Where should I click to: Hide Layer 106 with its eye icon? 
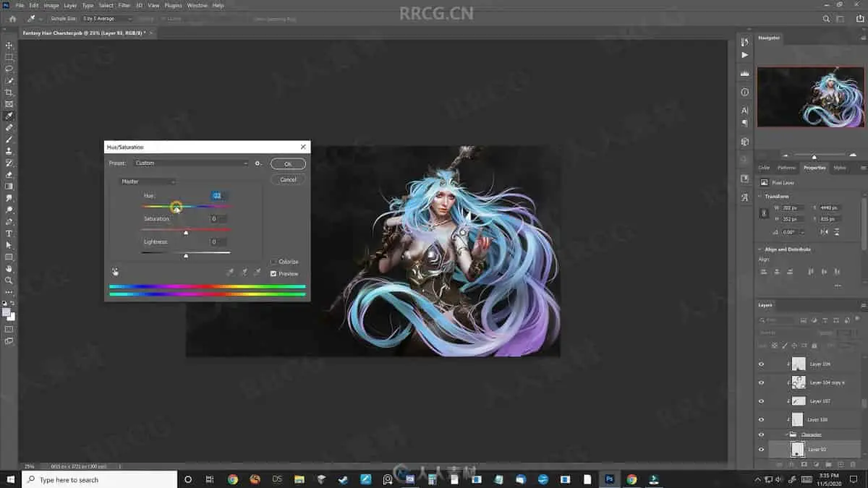pyautogui.click(x=761, y=364)
